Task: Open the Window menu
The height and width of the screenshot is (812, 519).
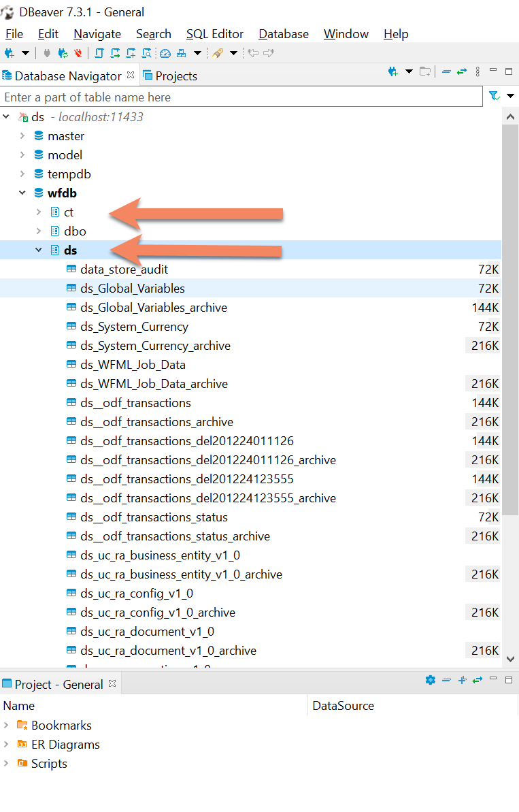Action: [346, 34]
